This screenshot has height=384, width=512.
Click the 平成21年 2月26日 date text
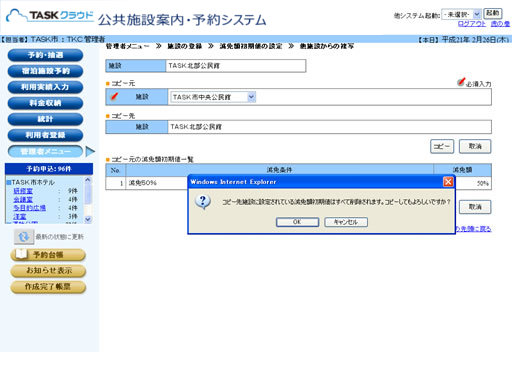475,40
